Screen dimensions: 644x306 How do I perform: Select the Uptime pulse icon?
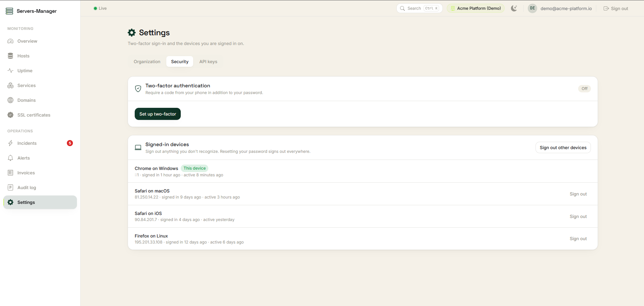(x=10, y=71)
